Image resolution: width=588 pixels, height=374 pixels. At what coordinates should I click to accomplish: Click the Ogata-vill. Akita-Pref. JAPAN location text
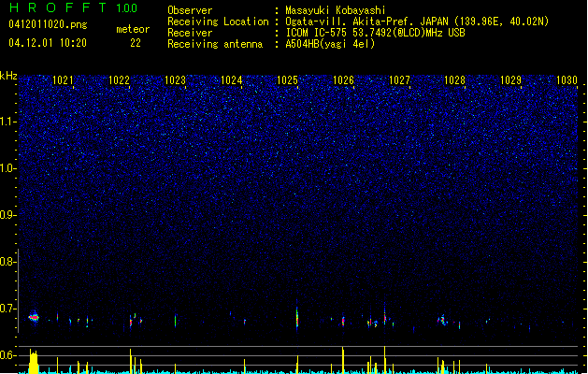click(x=417, y=22)
